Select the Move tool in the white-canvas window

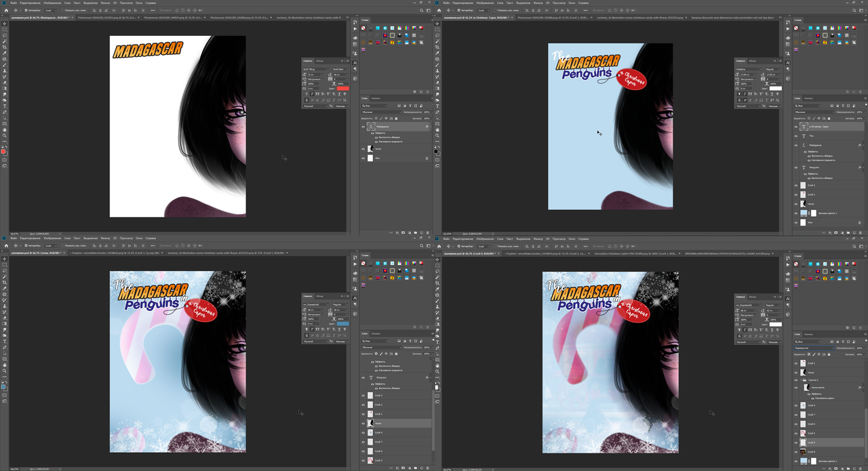[5, 24]
